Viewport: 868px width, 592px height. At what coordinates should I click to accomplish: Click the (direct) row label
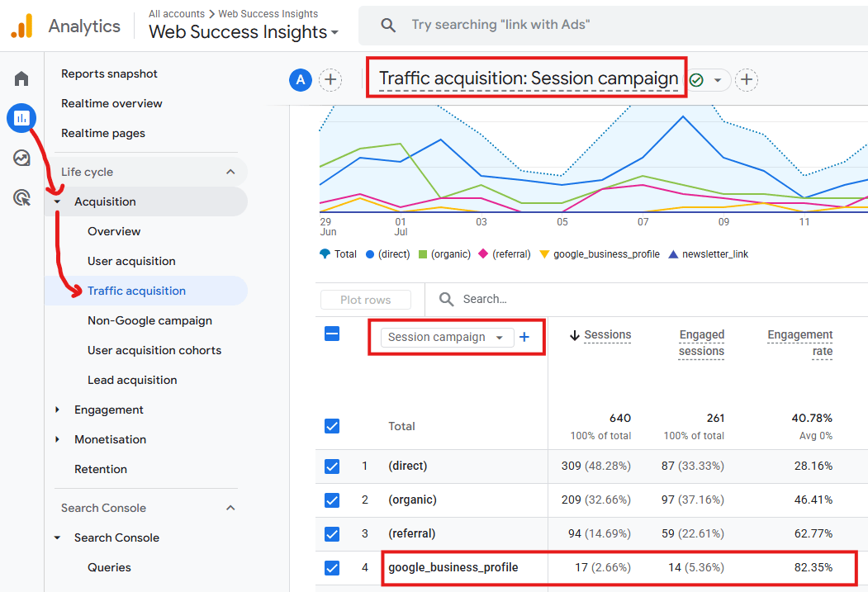click(x=408, y=466)
